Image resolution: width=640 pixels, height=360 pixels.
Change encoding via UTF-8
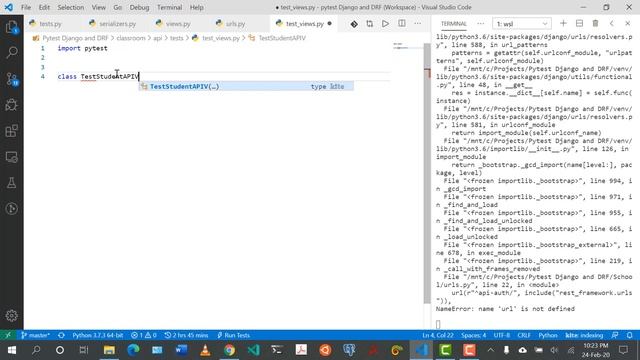(502, 335)
